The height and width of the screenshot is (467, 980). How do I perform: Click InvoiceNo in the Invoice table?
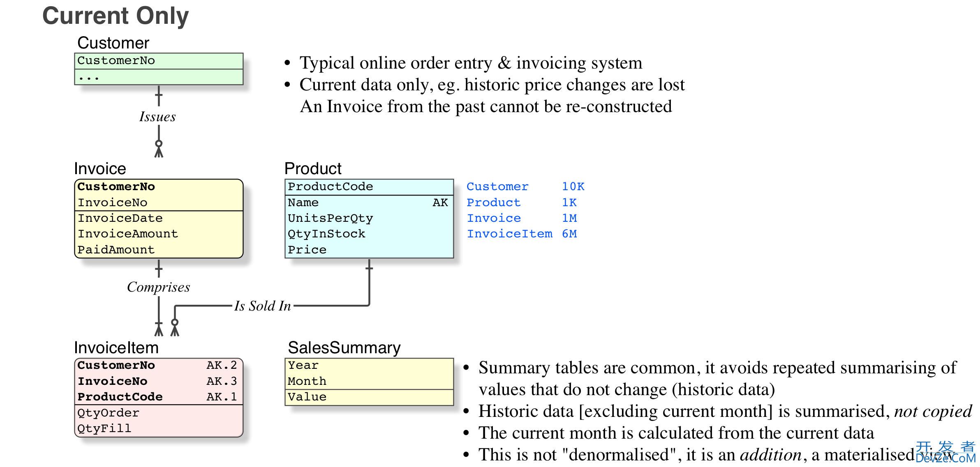(113, 202)
